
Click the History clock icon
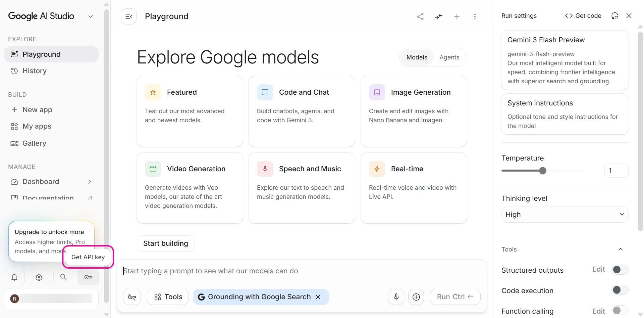(x=14, y=71)
